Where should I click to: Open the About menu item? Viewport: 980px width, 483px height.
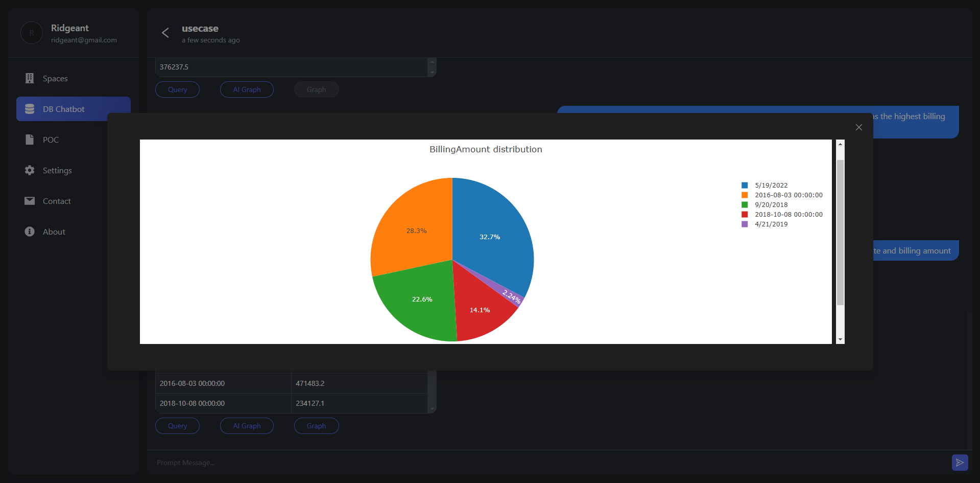pyautogui.click(x=54, y=232)
